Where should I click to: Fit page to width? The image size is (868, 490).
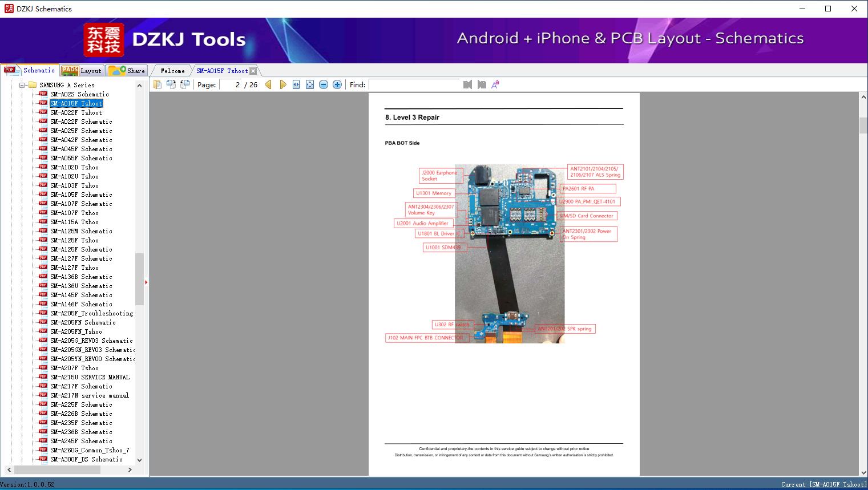coord(296,84)
